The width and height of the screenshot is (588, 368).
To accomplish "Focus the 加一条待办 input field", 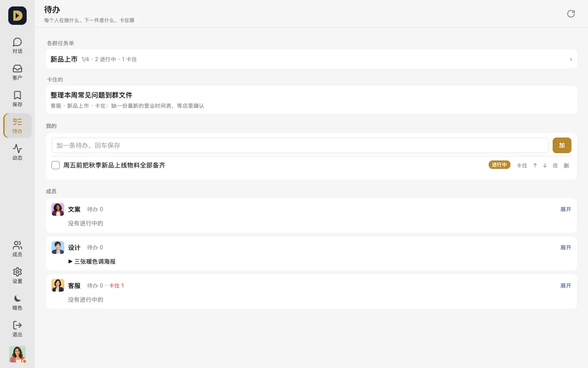I will coord(300,145).
